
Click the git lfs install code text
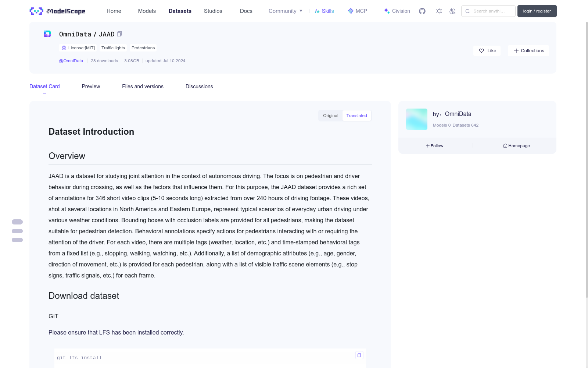pyautogui.click(x=79, y=358)
